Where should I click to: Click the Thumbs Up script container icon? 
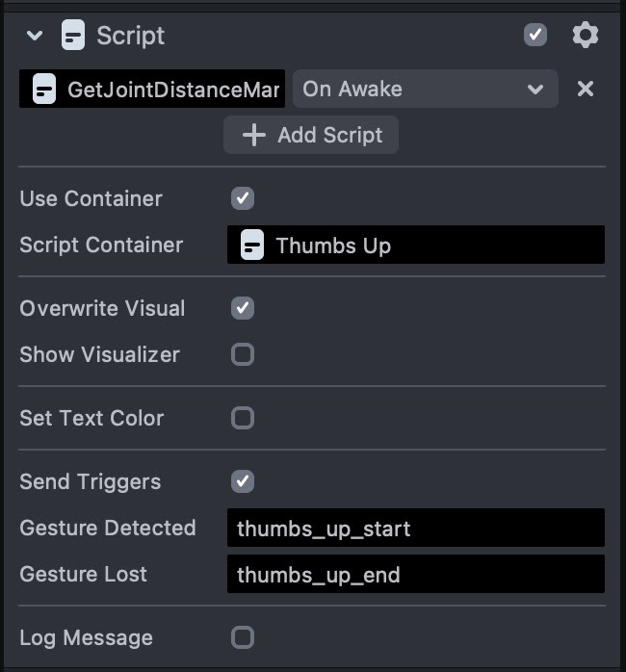(252, 245)
